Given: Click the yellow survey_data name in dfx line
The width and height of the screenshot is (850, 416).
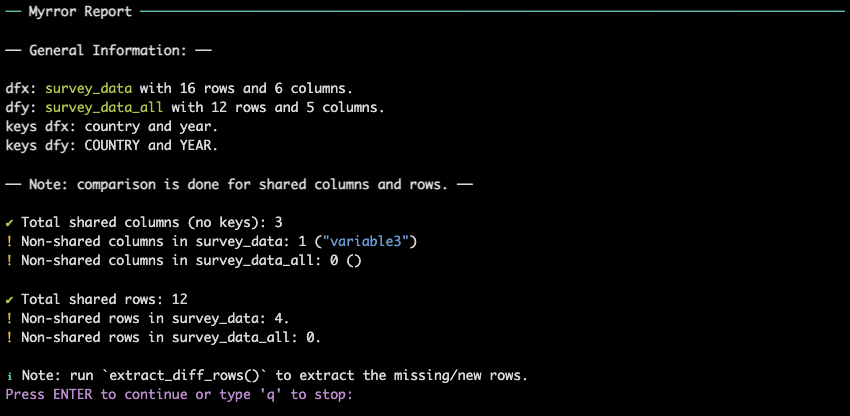Looking at the screenshot, I should pos(88,88).
